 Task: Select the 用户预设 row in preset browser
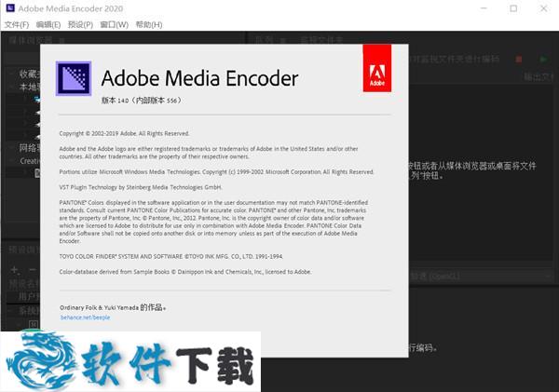click(29, 296)
